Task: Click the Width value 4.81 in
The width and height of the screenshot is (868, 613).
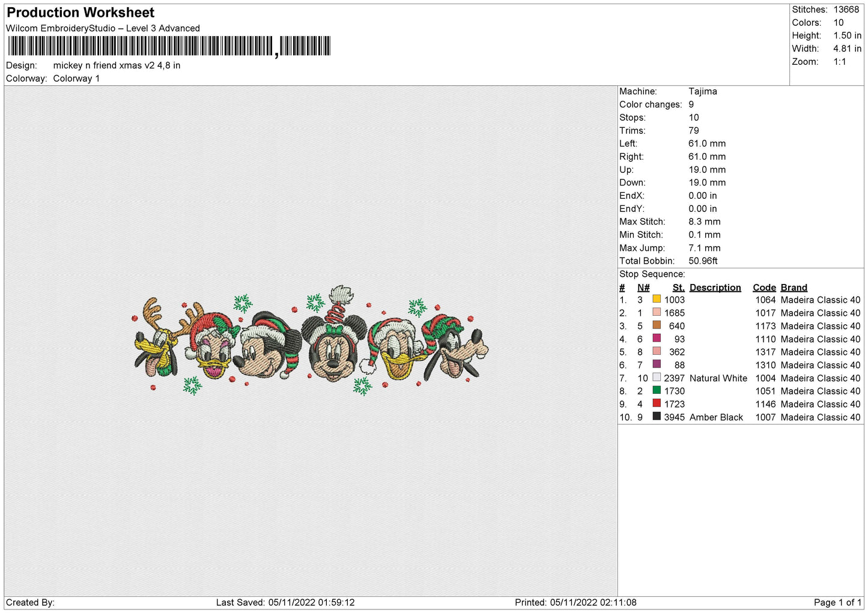Action: click(847, 49)
